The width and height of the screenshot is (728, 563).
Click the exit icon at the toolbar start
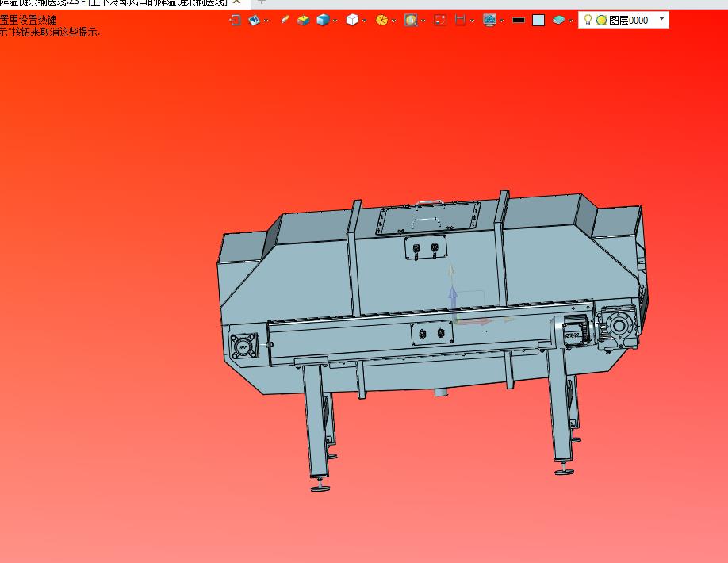(x=235, y=20)
